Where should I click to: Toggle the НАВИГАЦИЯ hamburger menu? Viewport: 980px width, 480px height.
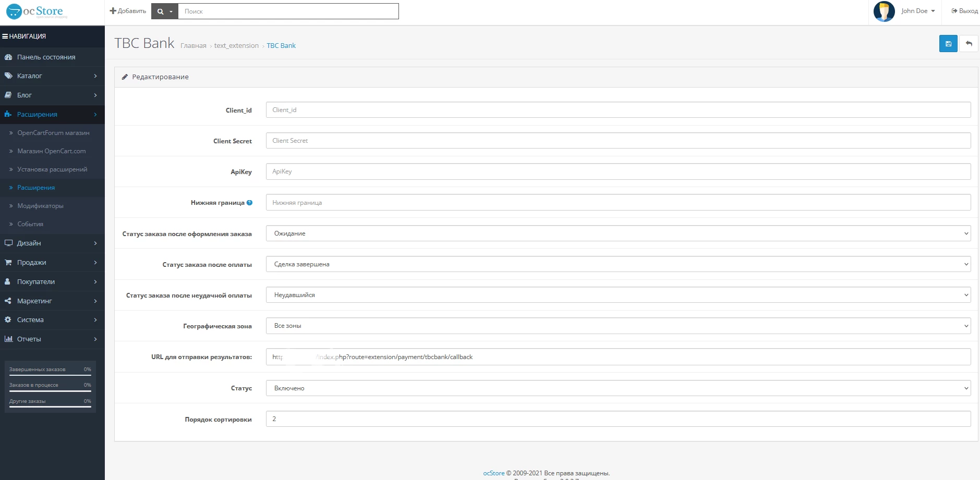[24, 36]
